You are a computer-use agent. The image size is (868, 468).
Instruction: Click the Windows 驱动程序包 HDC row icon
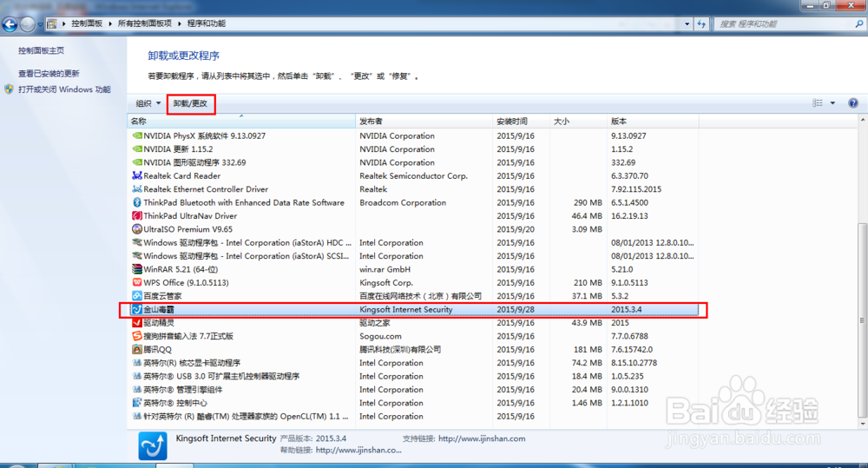(137, 242)
